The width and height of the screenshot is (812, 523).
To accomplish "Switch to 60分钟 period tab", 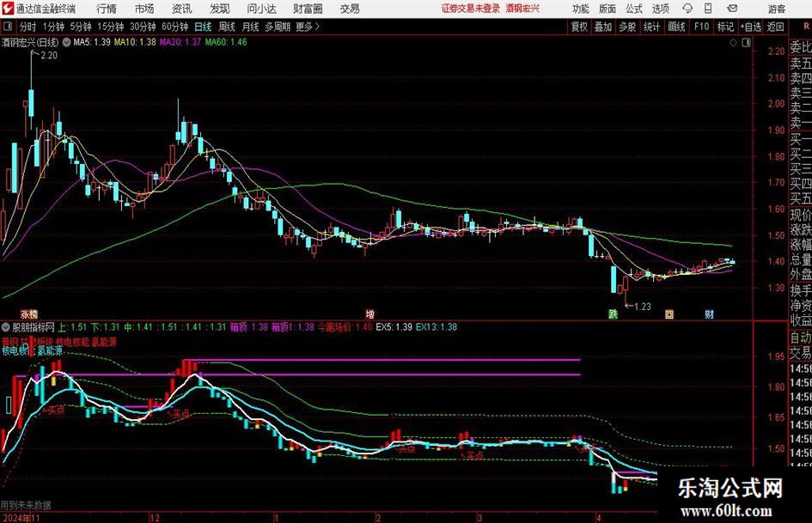I will [174, 27].
